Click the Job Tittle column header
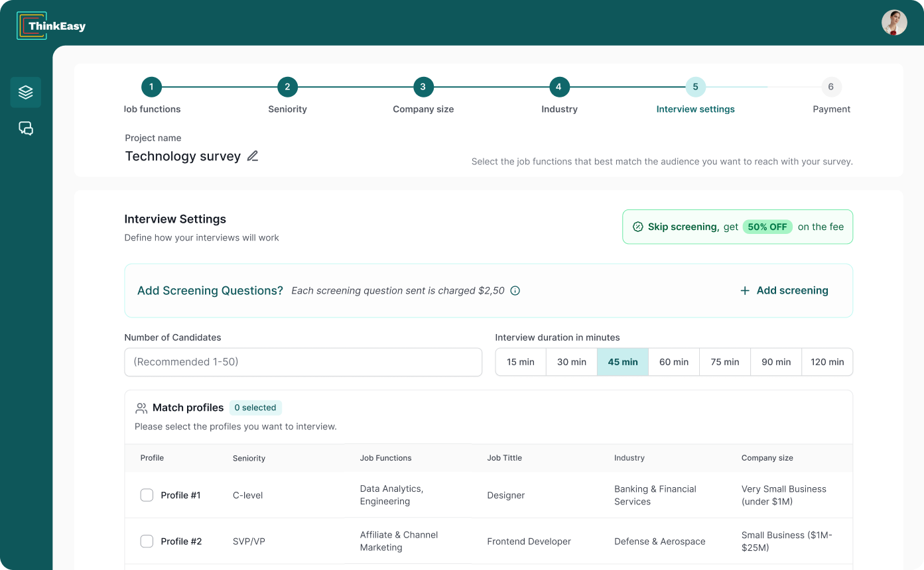 504,458
